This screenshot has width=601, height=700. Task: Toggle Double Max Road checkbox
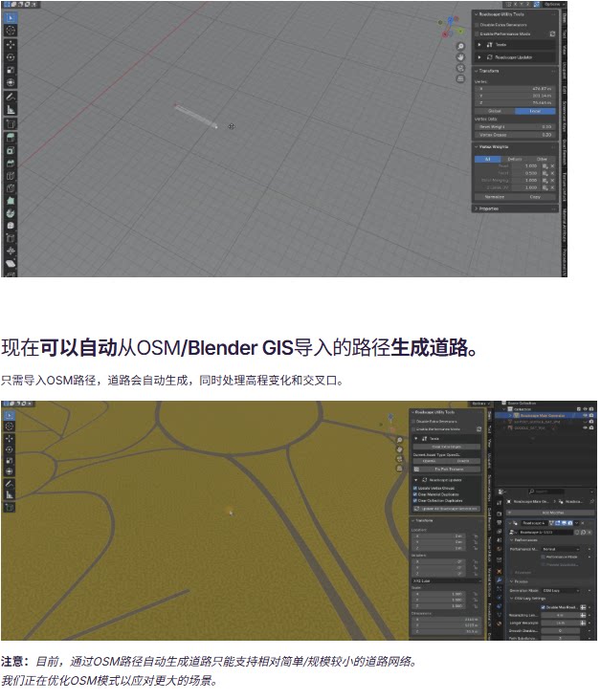pyautogui.click(x=544, y=607)
